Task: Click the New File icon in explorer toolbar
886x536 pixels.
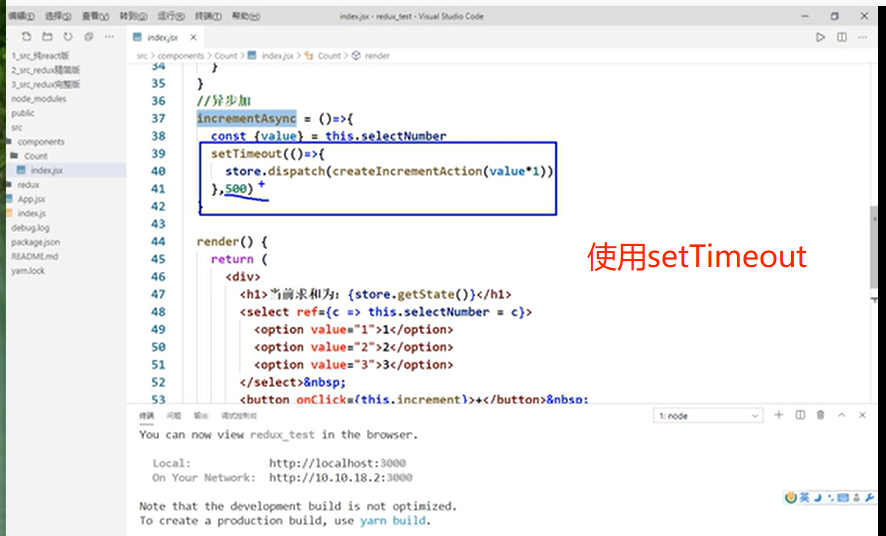Action: (x=26, y=37)
